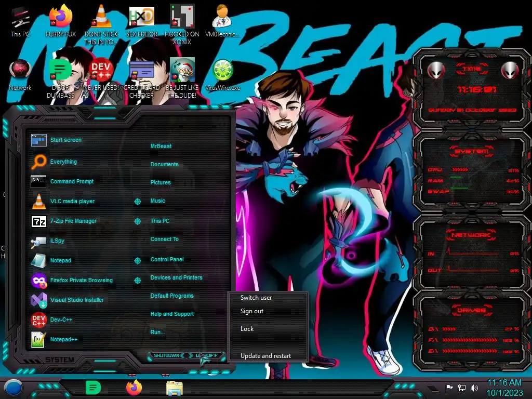
Task: Select Sign out in power menu
Action: pos(252,311)
